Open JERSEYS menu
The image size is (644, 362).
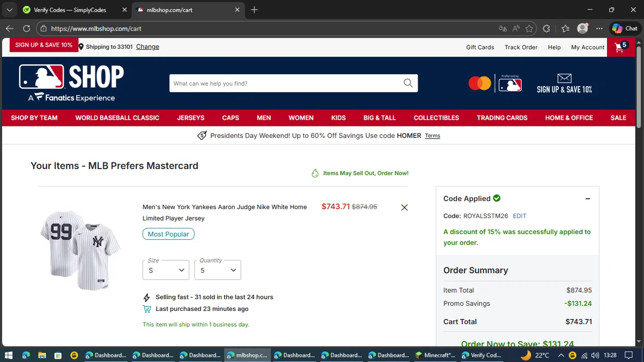tap(191, 118)
